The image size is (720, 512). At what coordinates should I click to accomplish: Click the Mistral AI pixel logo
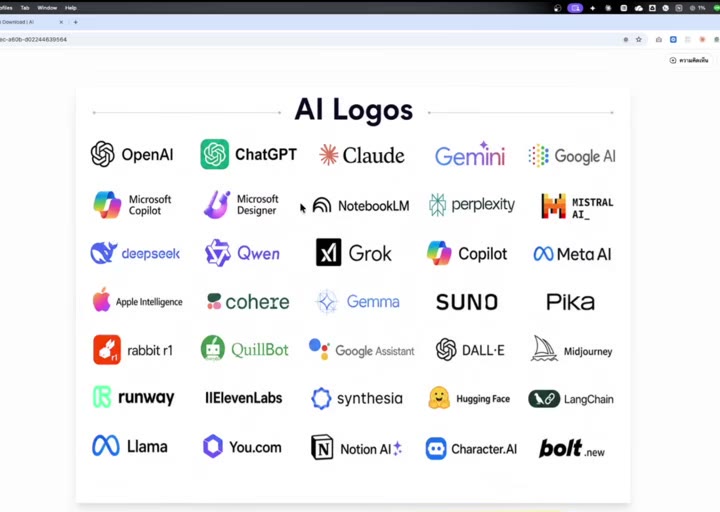tap(553, 206)
